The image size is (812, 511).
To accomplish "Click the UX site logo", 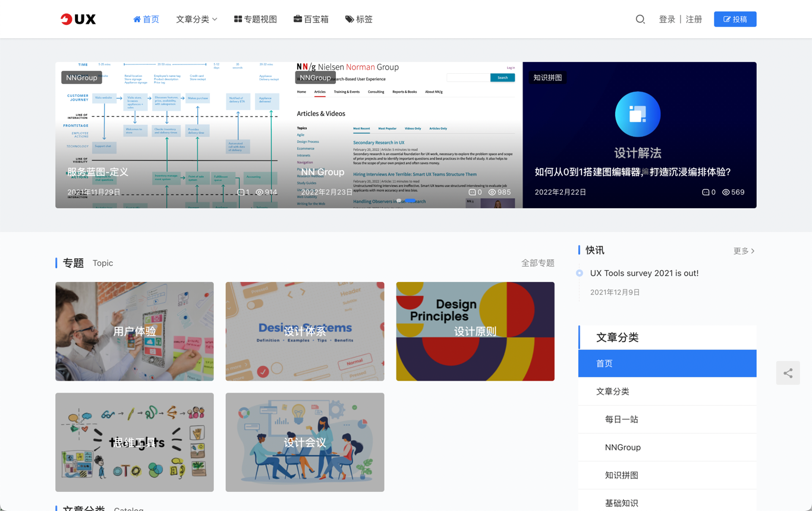I will [x=78, y=19].
